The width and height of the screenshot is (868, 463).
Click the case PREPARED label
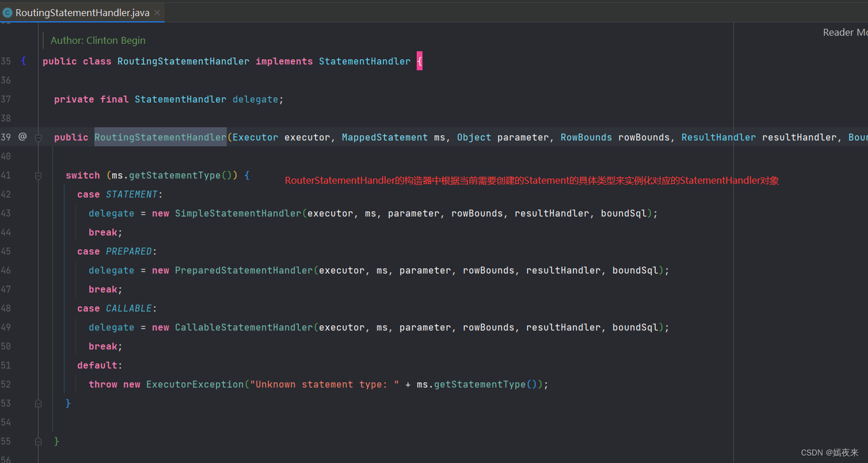(x=117, y=251)
